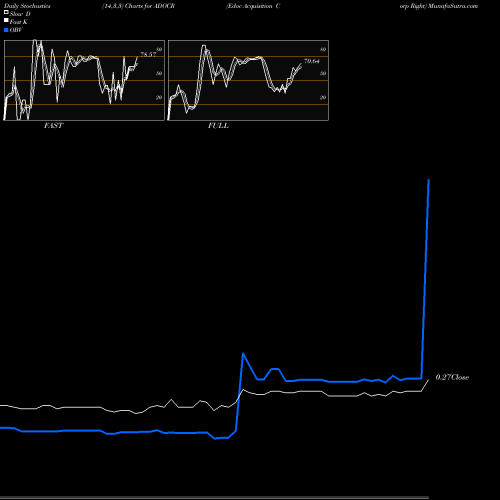Click the Fast K legend text
The width and height of the screenshot is (500, 500).
click(19, 22)
